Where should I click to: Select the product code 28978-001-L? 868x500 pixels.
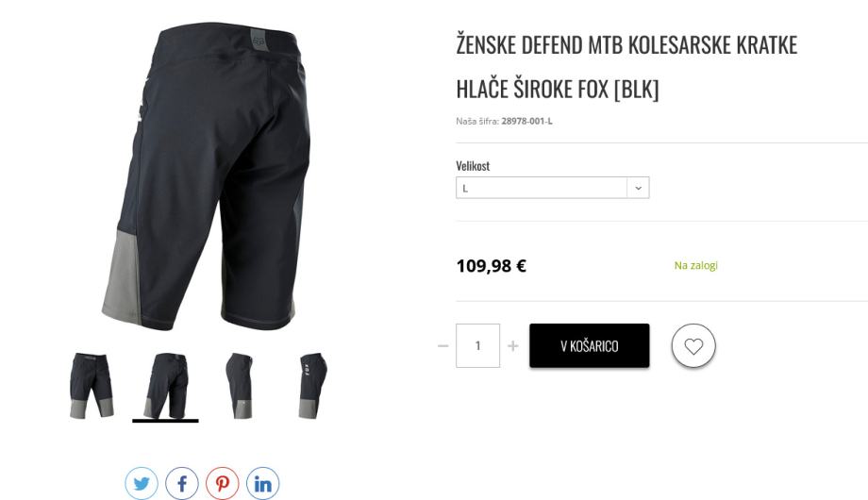[526, 121]
